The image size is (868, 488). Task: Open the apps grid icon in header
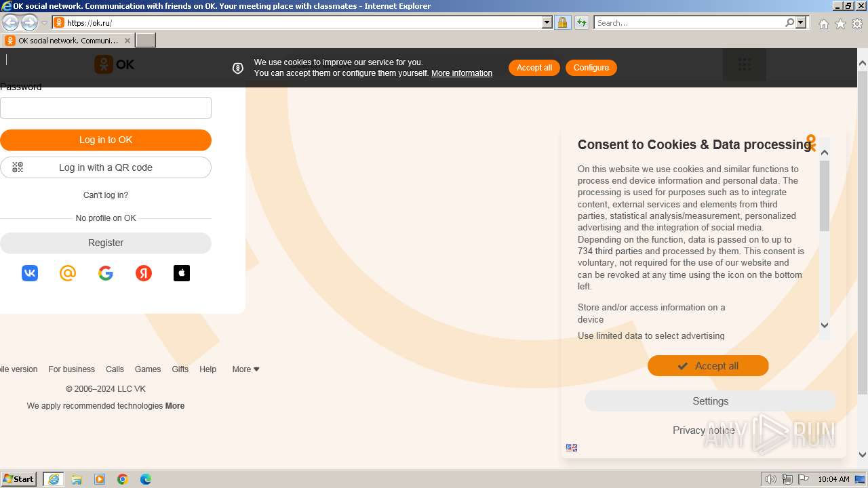coord(745,64)
